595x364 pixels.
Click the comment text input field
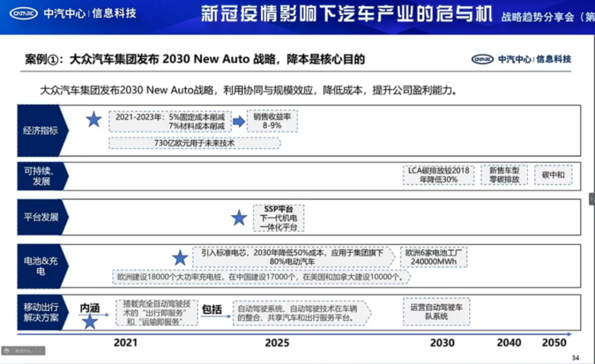(24, 351)
